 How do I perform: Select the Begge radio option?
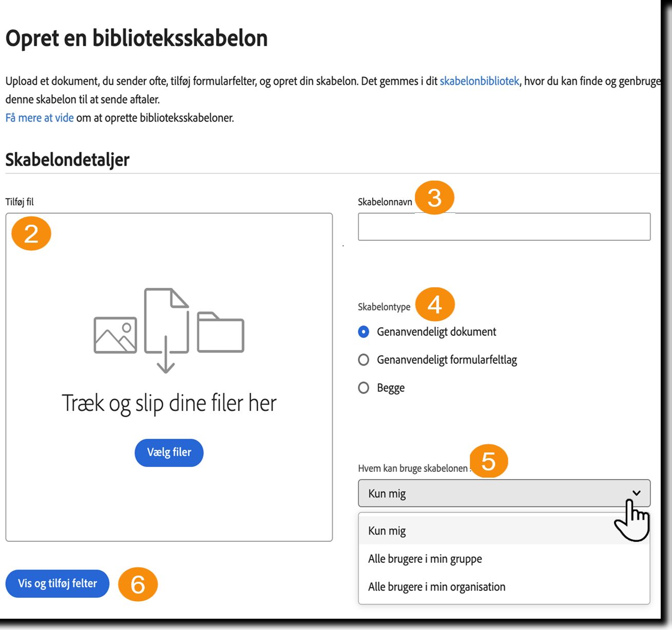pos(363,388)
